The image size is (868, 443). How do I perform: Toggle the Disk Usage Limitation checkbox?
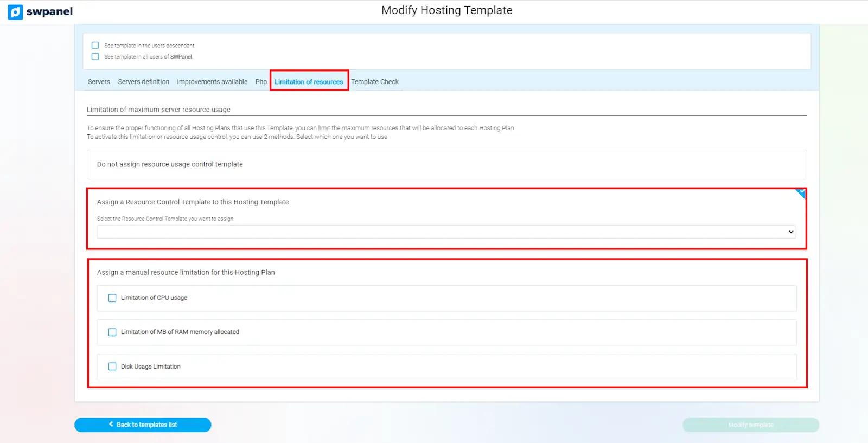[x=112, y=367]
